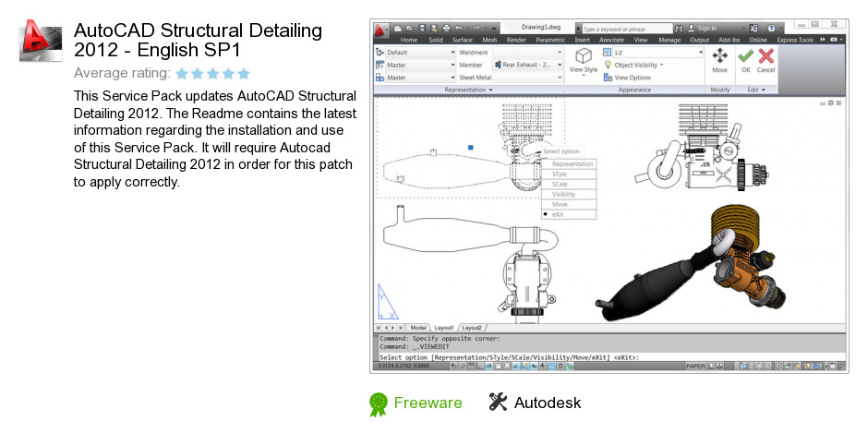Toggle Object Snap in the status bar
Image resolution: width=868 pixels, height=445 pixels.
coord(499,366)
